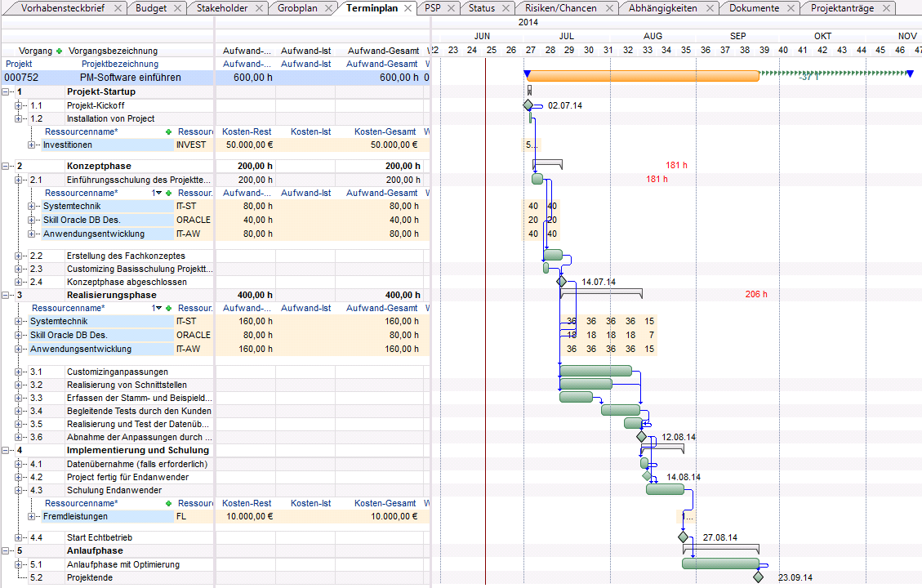Click the Vorgangsbezeichnung column header
Screen dimensions: 922x588
(113, 51)
